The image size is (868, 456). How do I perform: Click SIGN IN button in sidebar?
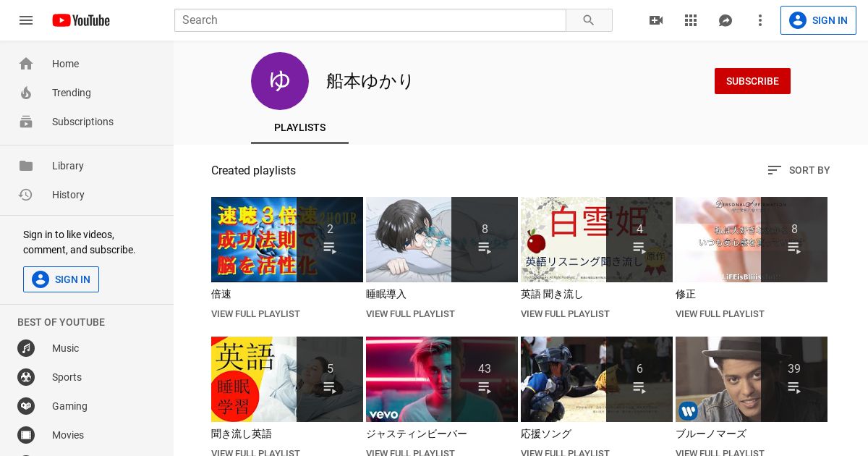(61, 279)
